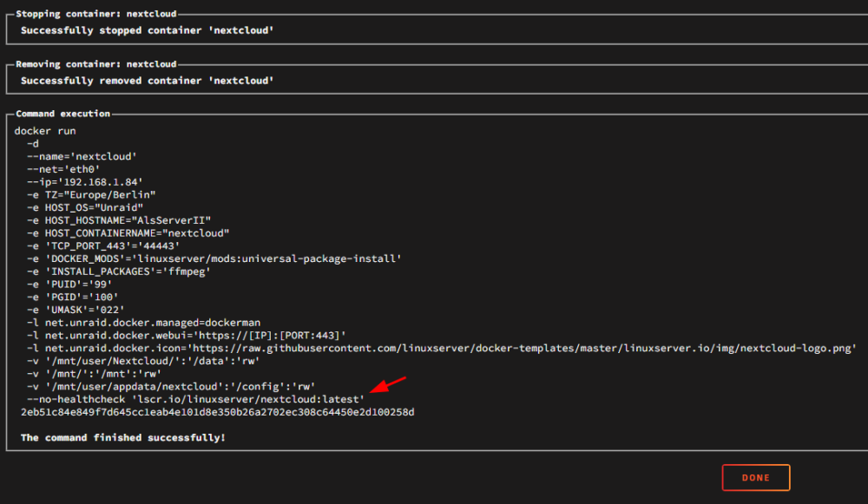Click the --net='eth0' line

click(63, 169)
